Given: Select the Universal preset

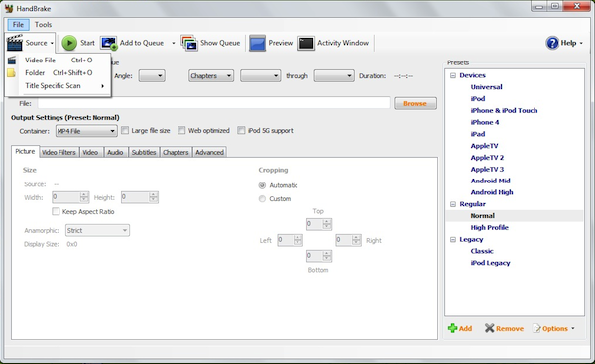Looking at the screenshot, I should click(x=486, y=87).
